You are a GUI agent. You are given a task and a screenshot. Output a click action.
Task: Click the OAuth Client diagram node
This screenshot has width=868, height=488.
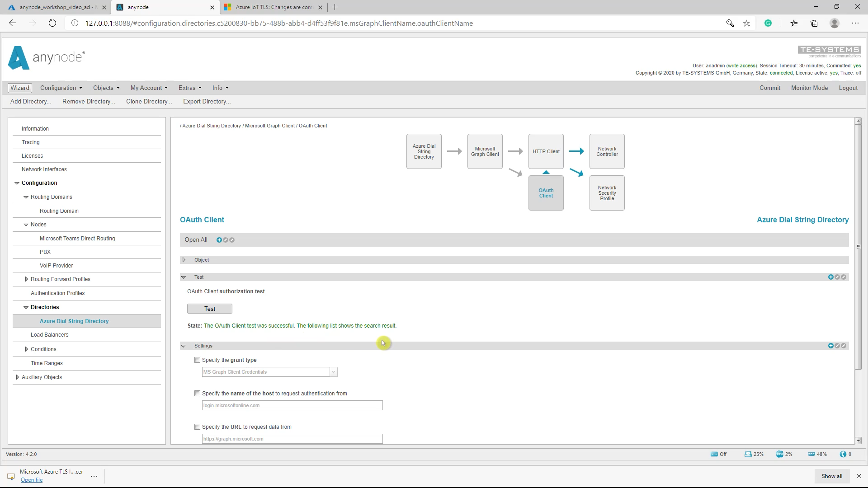[546, 193]
